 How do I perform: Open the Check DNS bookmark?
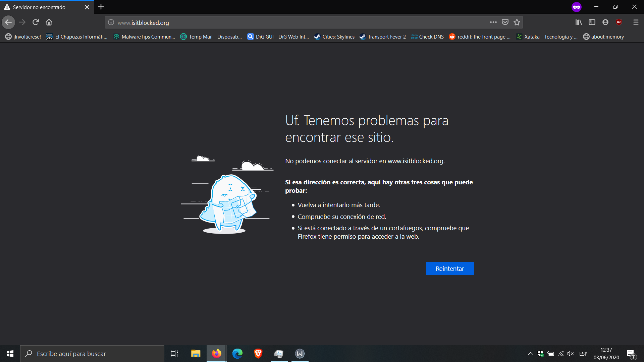(x=427, y=37)
